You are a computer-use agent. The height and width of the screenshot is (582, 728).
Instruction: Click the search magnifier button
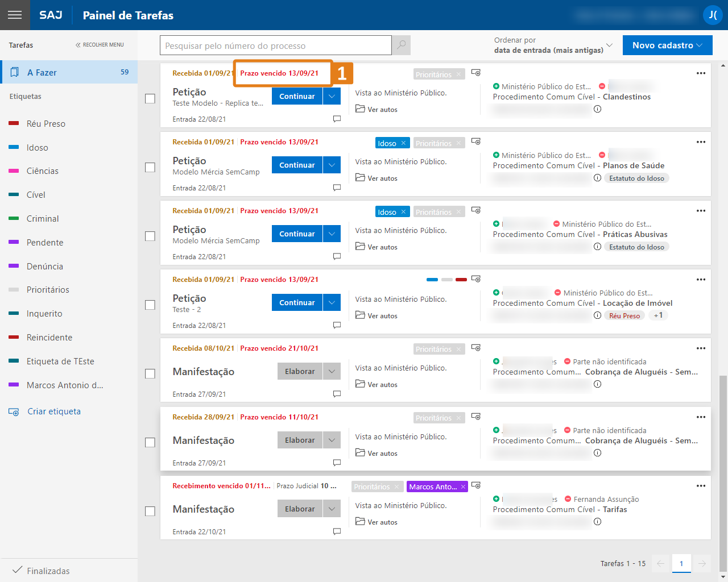coord(402,45)
